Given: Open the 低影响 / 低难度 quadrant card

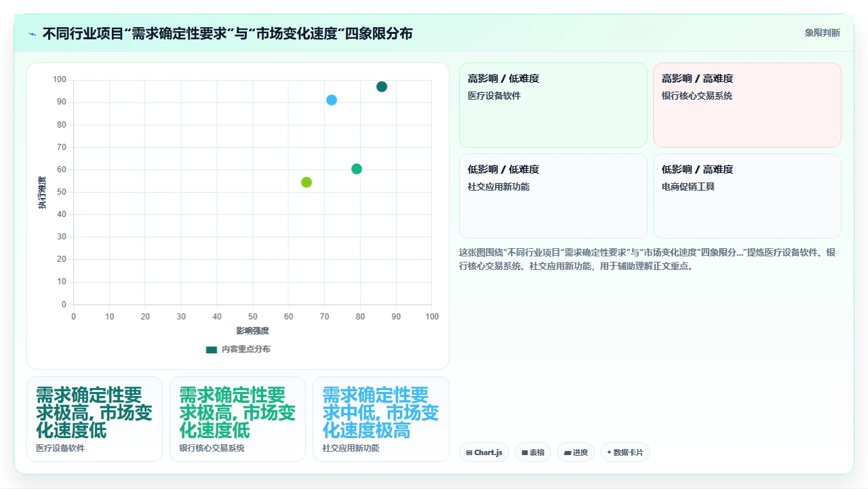Looking at the screenshot, I should (553, 196).
